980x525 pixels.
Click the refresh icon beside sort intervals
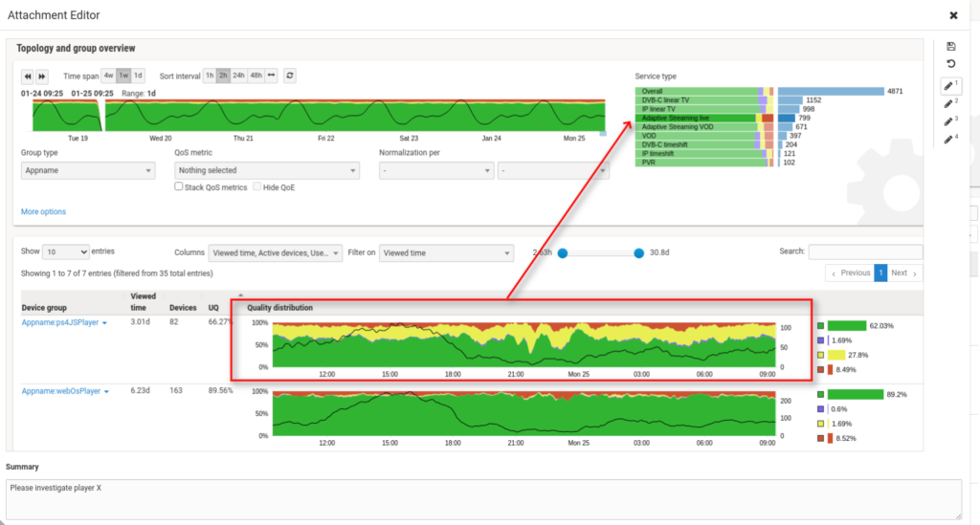(x=290, y=76)
